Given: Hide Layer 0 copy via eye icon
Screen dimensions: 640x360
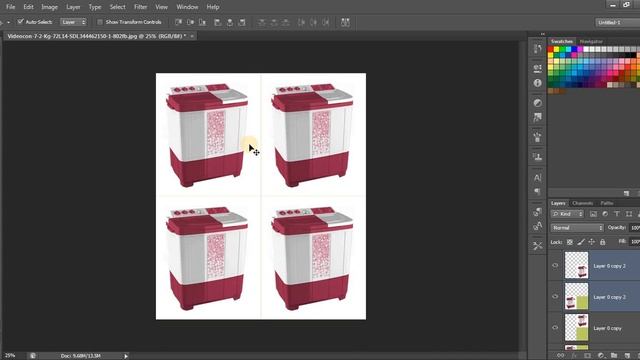Looking at the screenshot, I should point(555,328).
